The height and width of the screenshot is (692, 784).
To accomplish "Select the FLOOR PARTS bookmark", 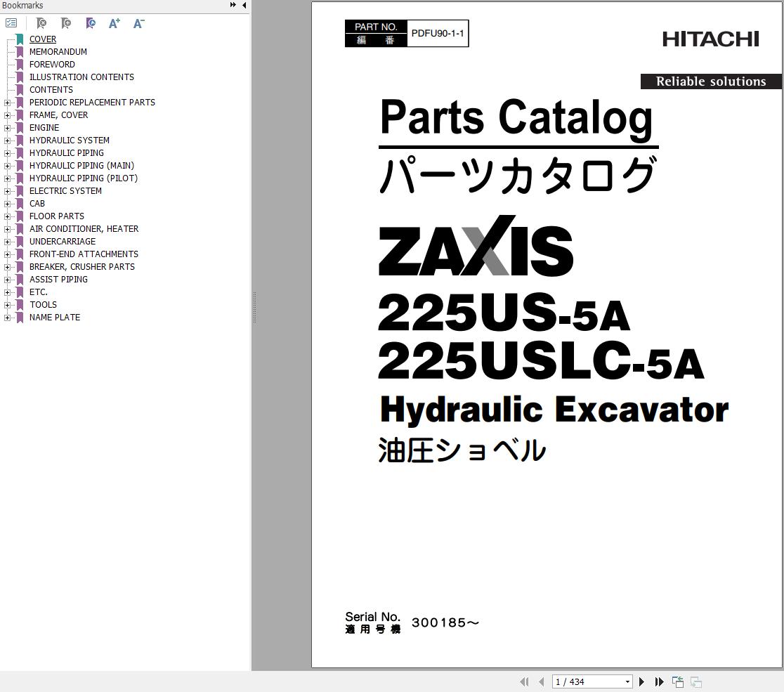I will tap(56, 216).
